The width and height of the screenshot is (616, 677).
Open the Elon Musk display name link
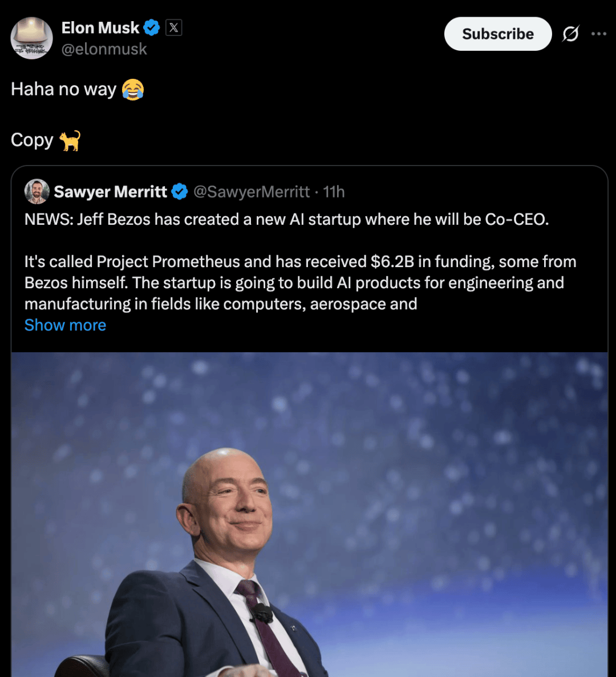click(x=100, y=27)
